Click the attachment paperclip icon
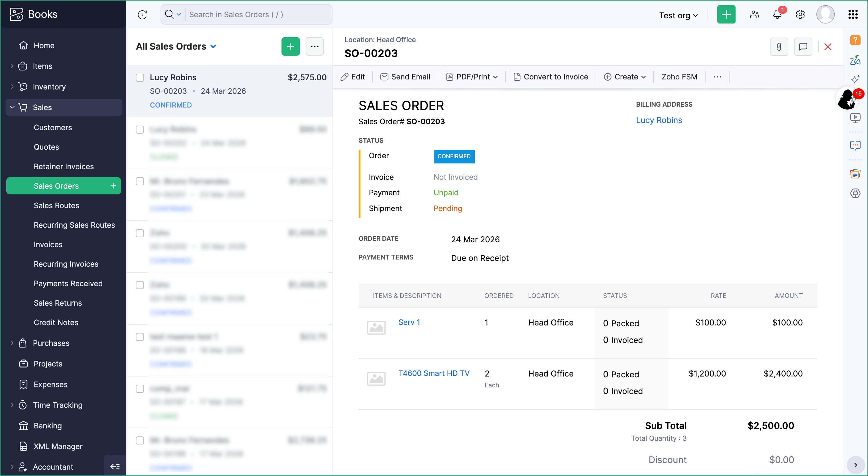 (779, 46)
